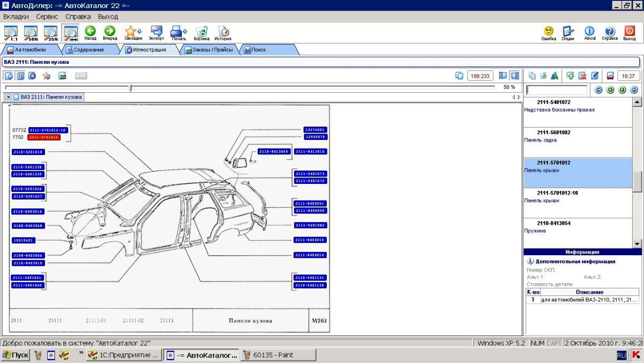Select part 2110-8413054 Пружина in list
Image resolution: width=644 pixels, height=363 pixels.
(x=578, y=233)
